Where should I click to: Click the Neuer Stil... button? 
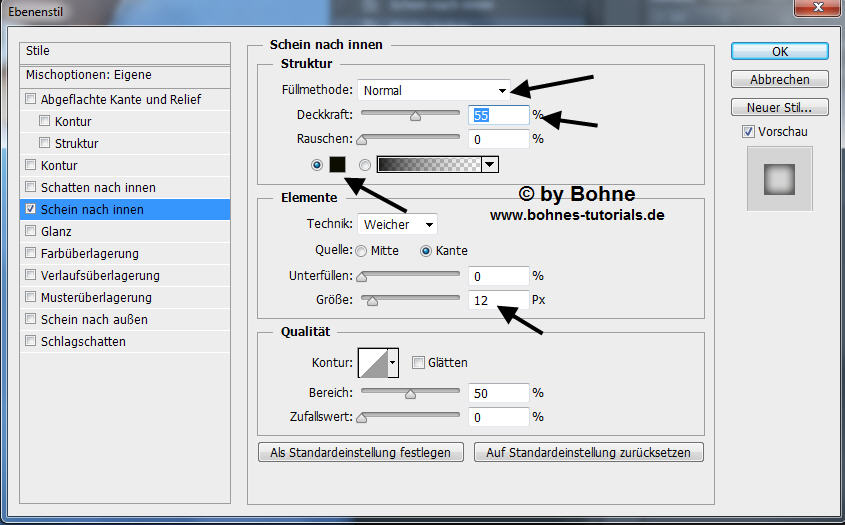(780, 107)
